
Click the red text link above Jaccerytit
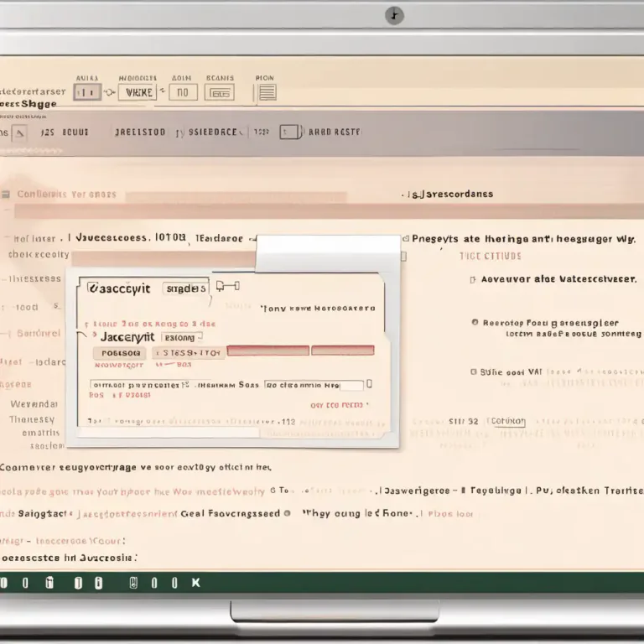(154, 324)
